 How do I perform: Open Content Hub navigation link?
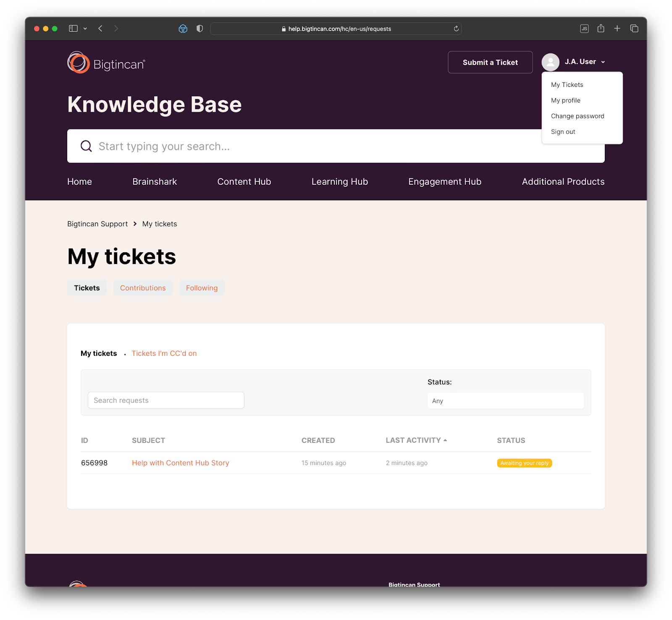(244, 182)
